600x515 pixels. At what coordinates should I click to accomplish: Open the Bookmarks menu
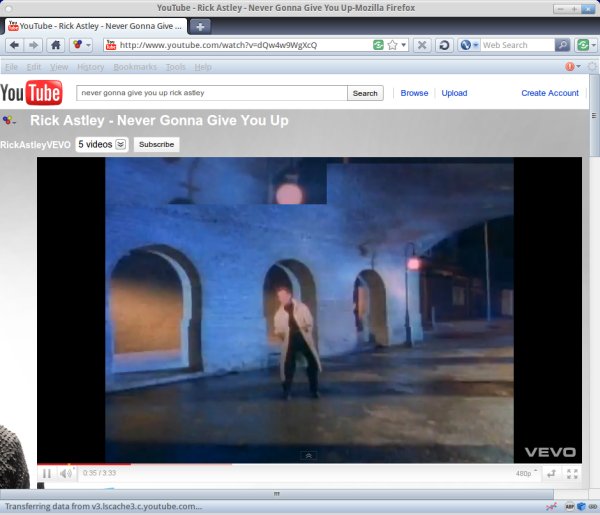pos(135,67)
